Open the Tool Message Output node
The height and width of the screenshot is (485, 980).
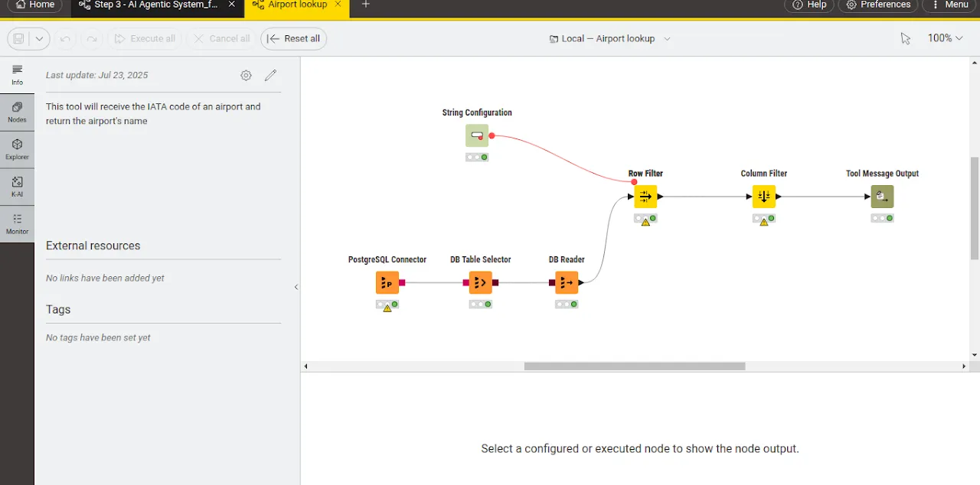click(x=882, y=196)
